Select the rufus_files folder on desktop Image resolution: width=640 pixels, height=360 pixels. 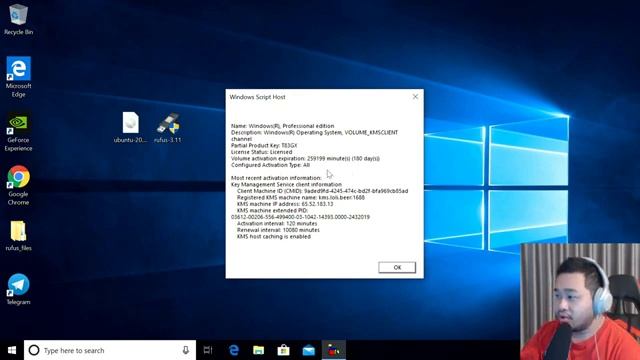(x=18, y=236)
